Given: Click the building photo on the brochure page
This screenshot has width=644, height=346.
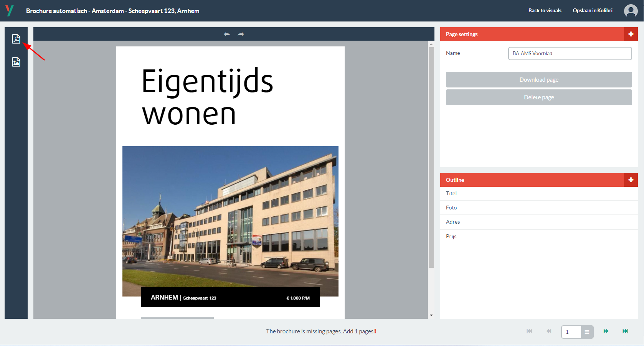Looking at the screenshot, I should (x=230, y=221).
